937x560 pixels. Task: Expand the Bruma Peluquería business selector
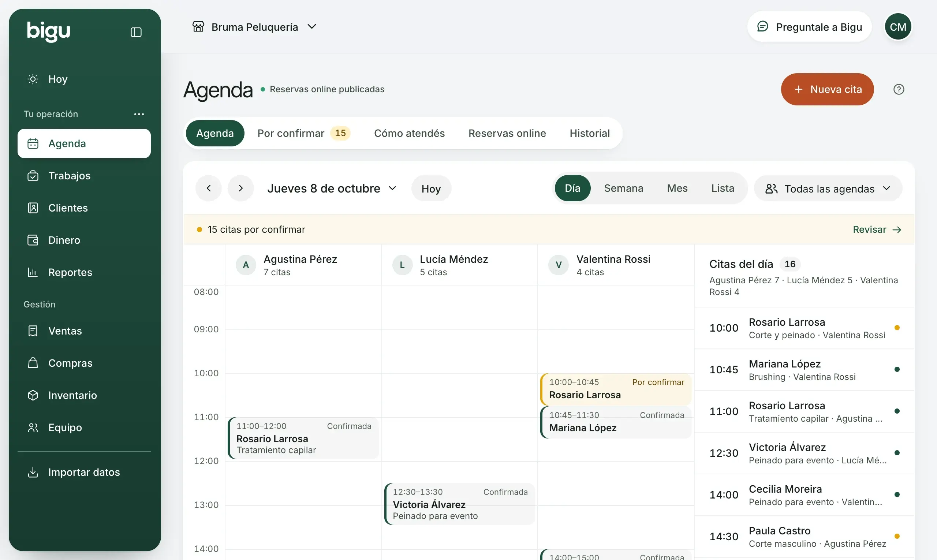[x=255, y=27]
